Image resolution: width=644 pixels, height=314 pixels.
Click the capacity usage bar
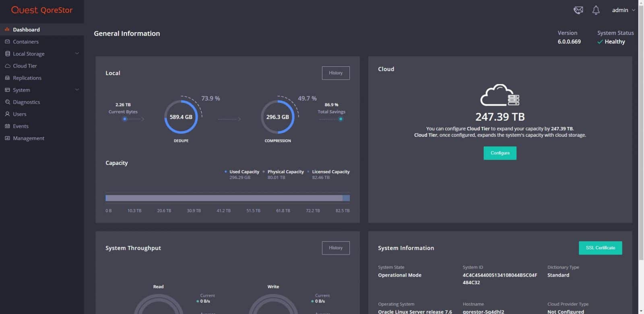(x=227, y=198)
